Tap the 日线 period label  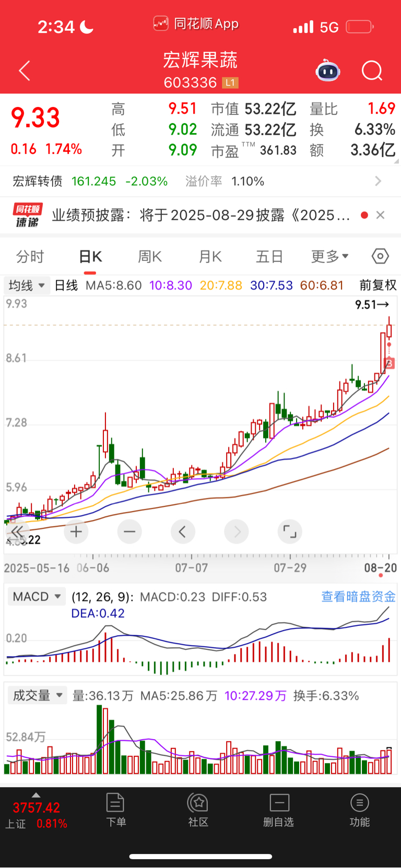(x=66, y=286)
